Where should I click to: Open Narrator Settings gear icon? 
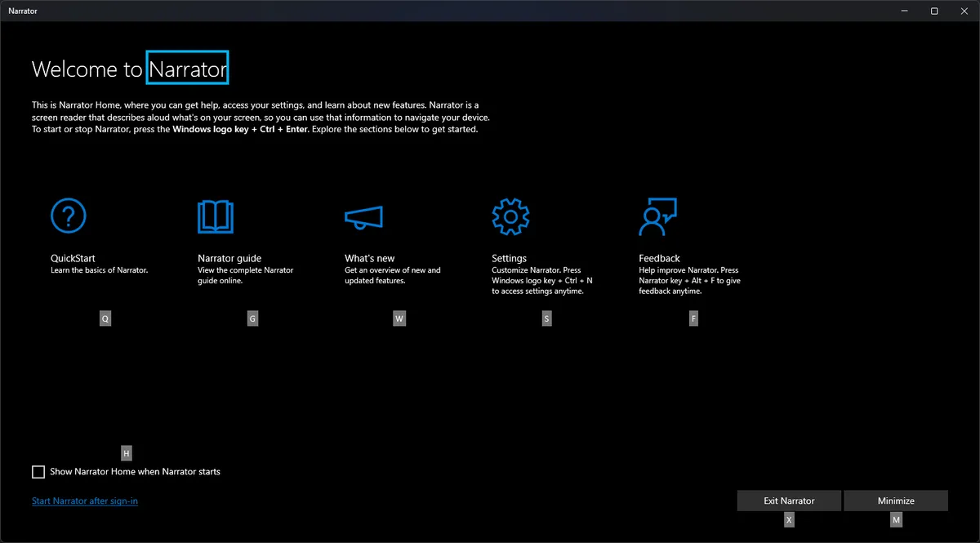pyautogui.click(x=510, y=215)
